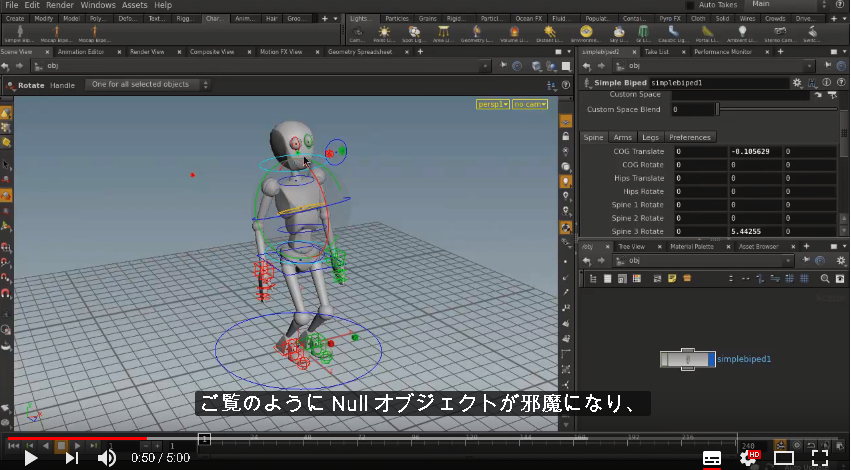Click the video play button
851x470 pixels.
click(x=30, y=458)
